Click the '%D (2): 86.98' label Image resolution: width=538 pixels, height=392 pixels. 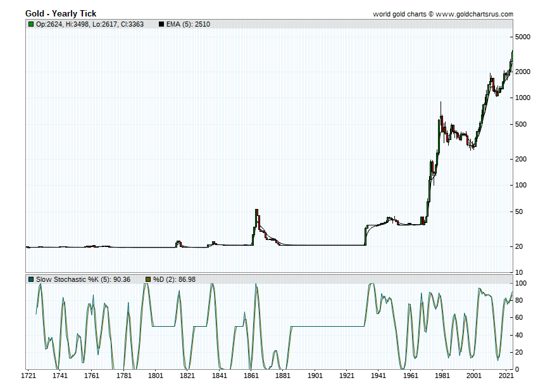[x=174, y=279]
